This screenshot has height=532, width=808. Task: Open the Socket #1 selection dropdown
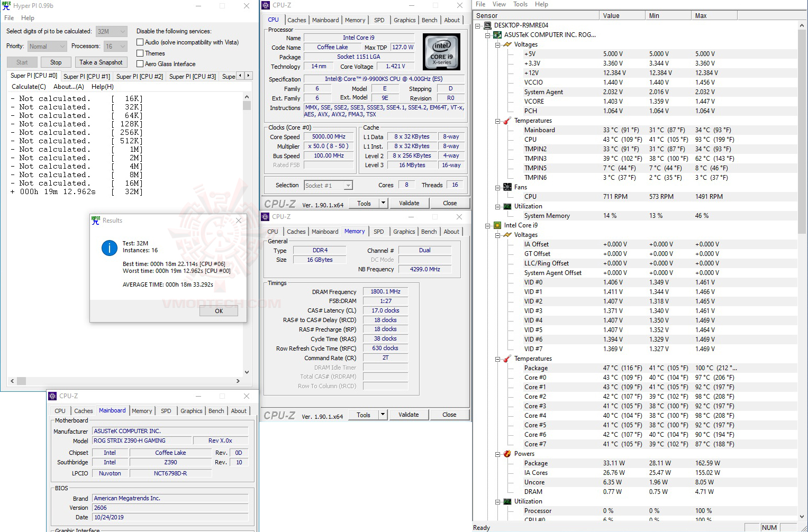(x=329, y=186)
